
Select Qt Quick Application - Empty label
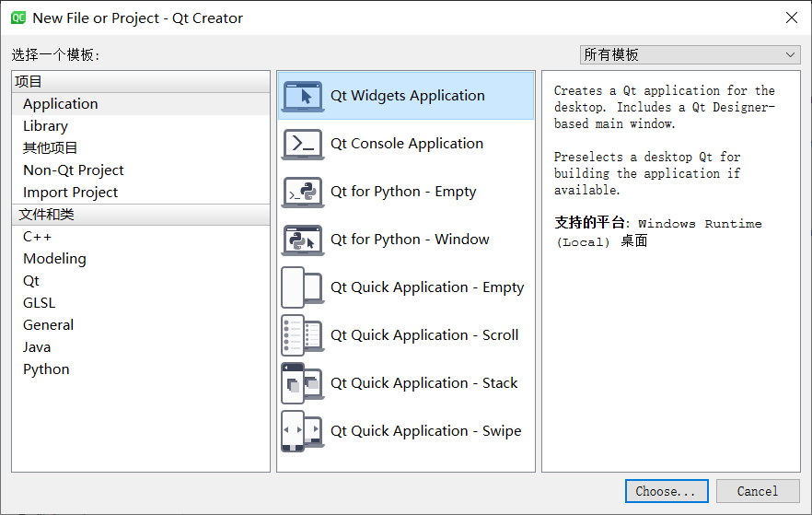tap(427, 287)
